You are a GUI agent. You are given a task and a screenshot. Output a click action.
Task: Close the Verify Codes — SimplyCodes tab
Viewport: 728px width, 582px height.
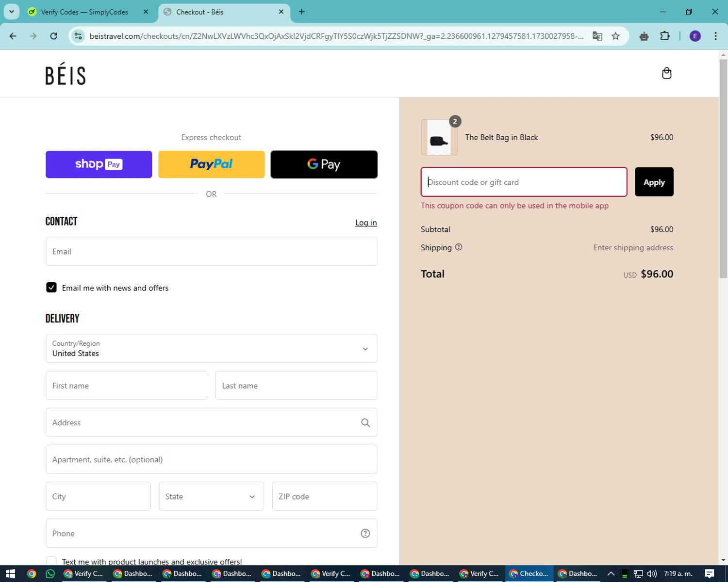click(146, 12)
